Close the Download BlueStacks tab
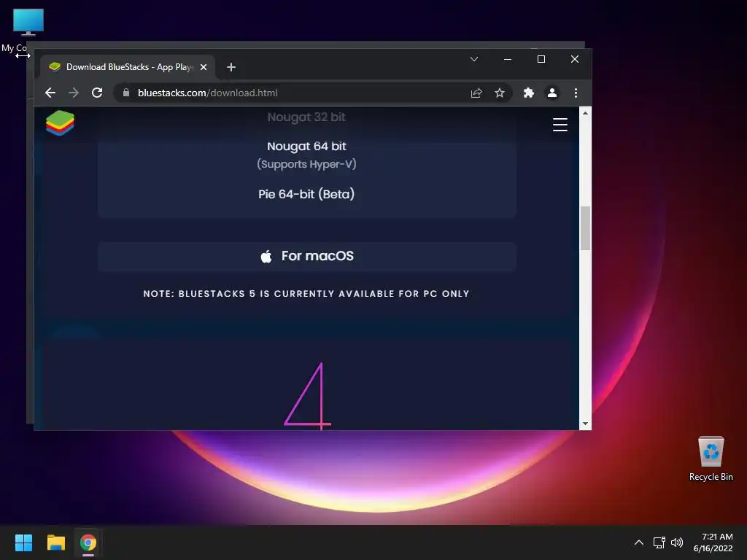747x560 pixels. (x=204, y=67)
